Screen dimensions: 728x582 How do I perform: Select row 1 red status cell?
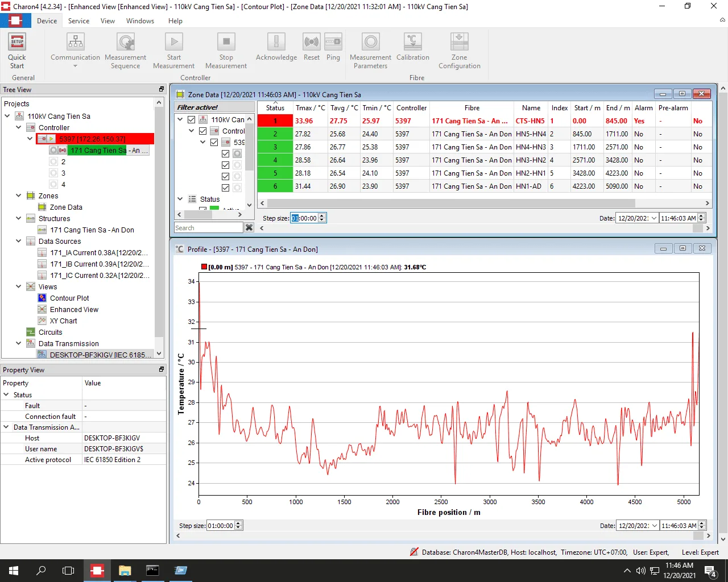[275, 121]
